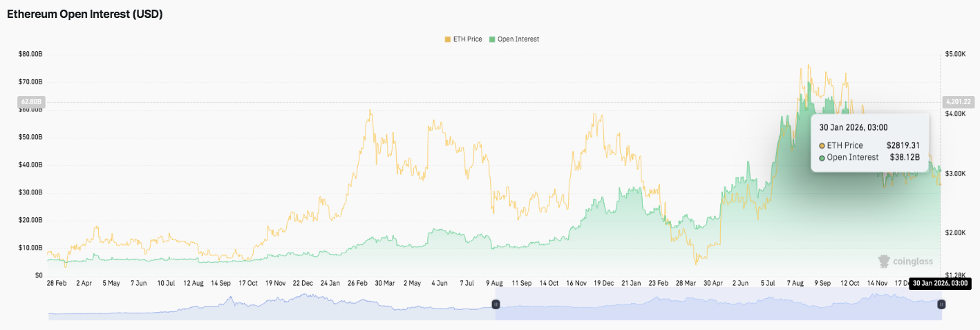Image resolution: width=980 pixels, height=330 pixels.
Task: Click the coinglass watermark logo
Action: [905, 262]
